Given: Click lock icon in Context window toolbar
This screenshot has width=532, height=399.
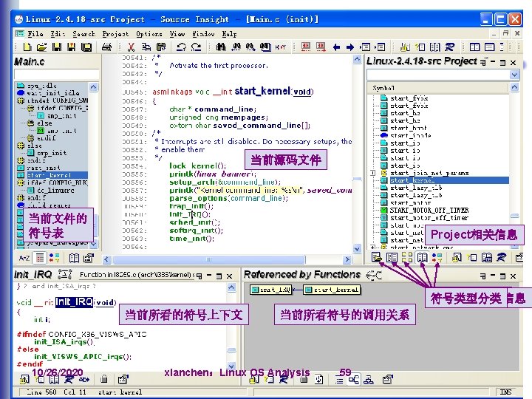Looking at the screenshot, I should 104,379.
